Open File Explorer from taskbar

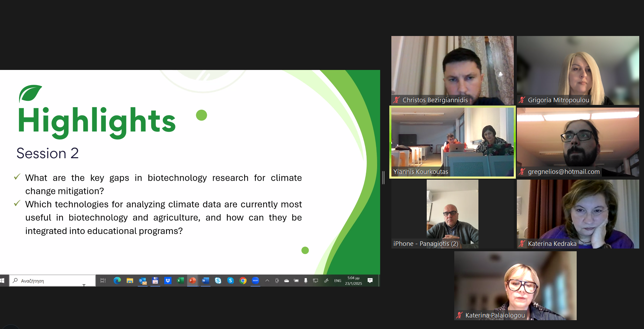click(x=130, y=280)
